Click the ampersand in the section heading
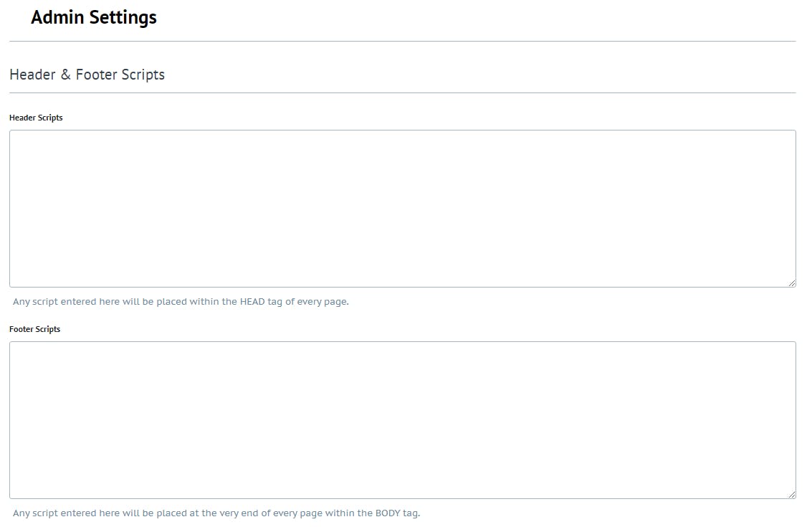Viewport: 812px width, 527px height. pyautogui.click(x=66, y=75)
